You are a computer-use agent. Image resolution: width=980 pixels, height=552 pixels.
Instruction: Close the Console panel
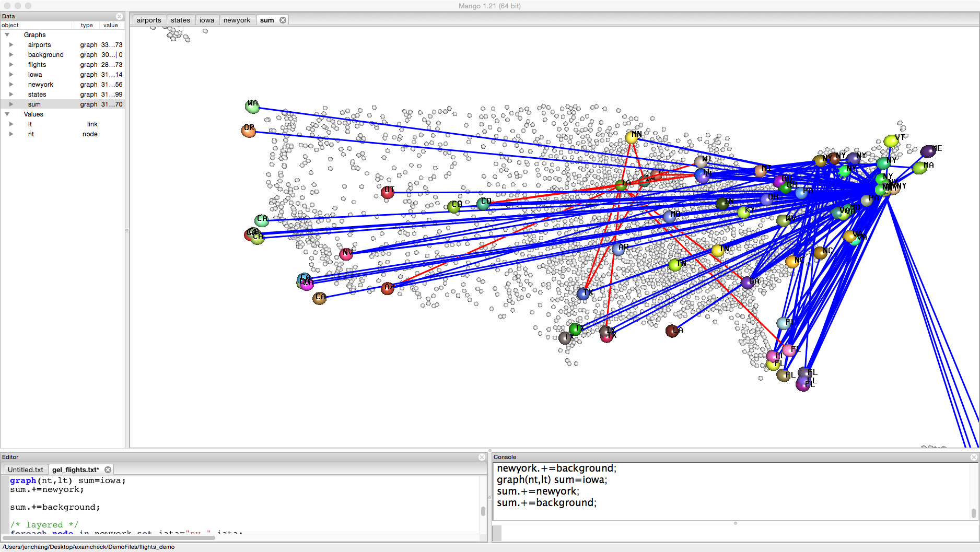974,457
